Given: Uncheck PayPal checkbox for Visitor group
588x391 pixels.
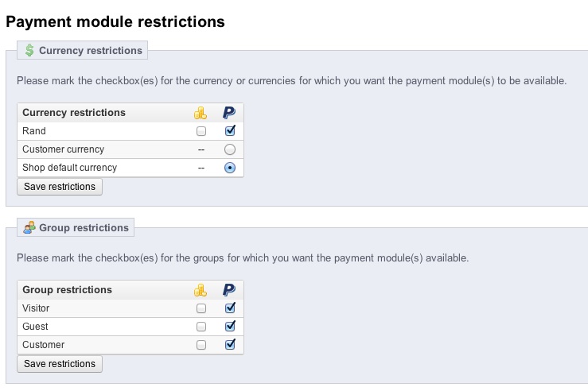Looking at the screenshot, I should click(230, 308).
